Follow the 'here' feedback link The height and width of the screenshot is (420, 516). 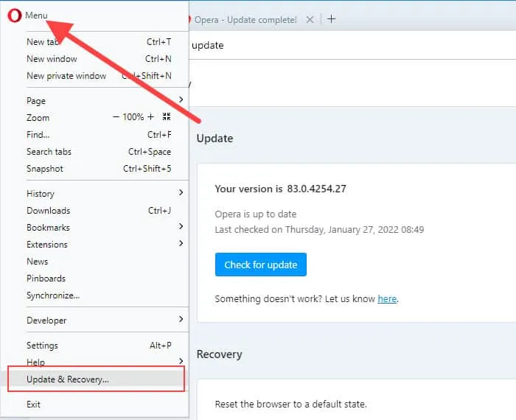[x=387, y=298]
